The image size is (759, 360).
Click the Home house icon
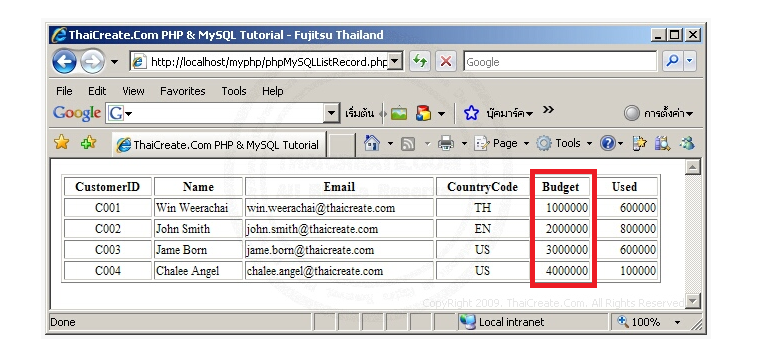[371, 143]
